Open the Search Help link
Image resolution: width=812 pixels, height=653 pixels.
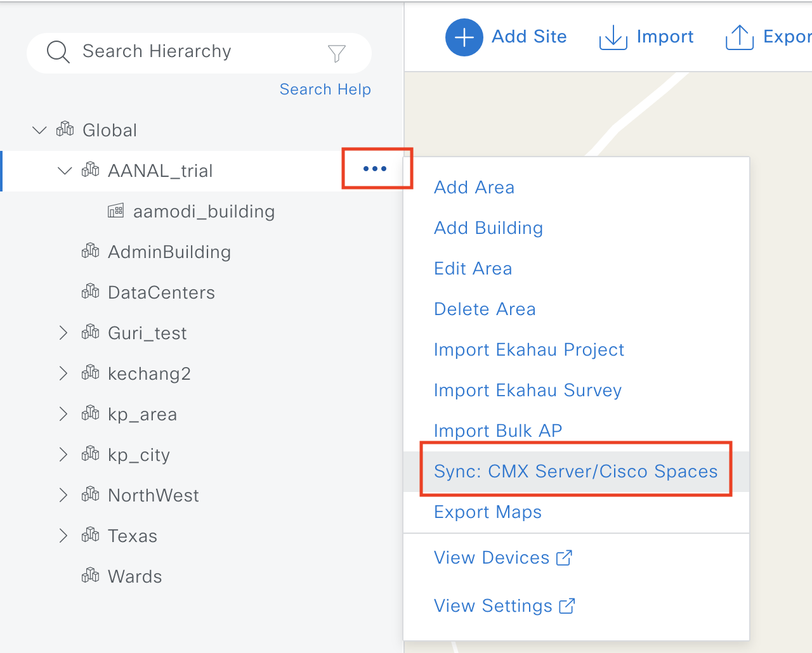pos(325,89)
